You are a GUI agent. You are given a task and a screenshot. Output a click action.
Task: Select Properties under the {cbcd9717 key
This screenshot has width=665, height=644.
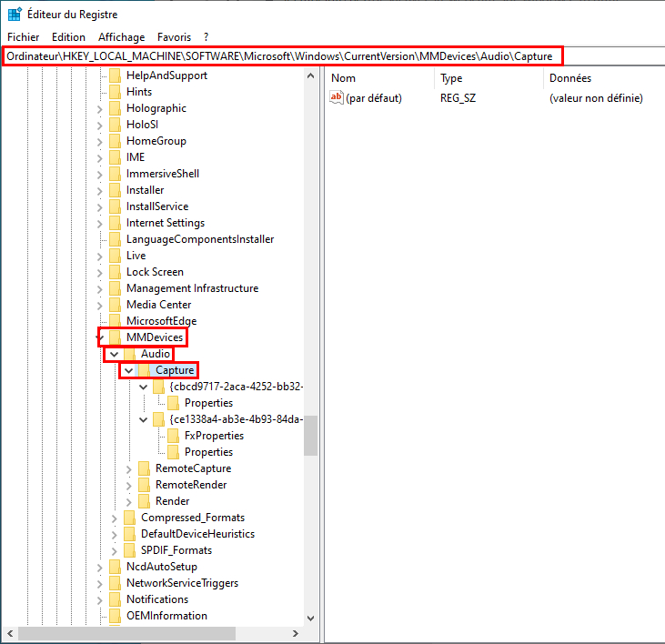[208, 403]
